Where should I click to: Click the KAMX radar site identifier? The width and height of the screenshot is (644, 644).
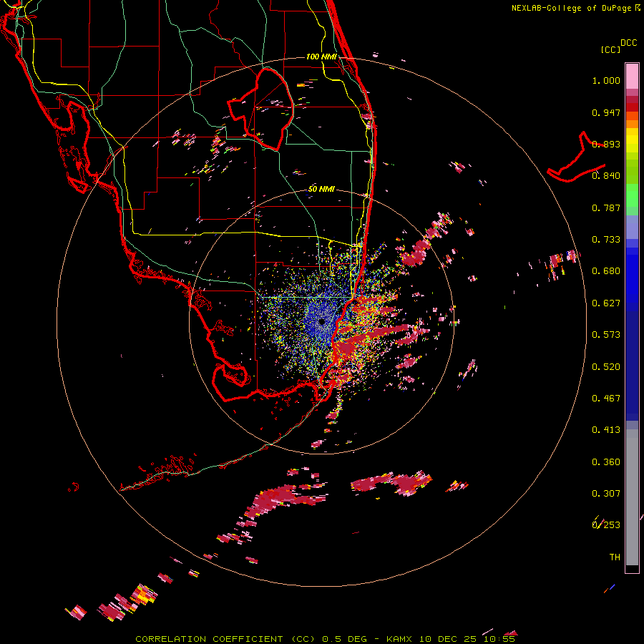[399, 639]
